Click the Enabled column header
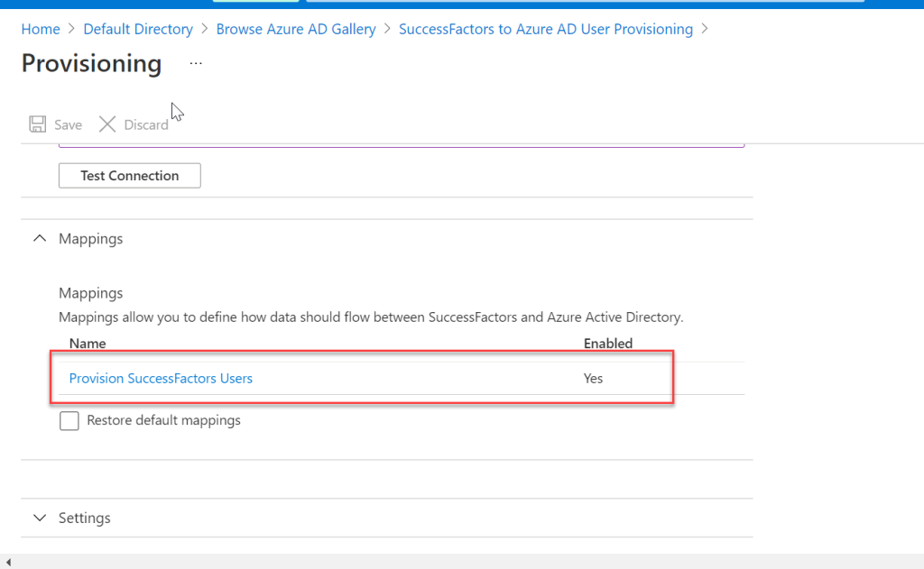Screen dimensions: 924x569 click(x=608, y=344)
